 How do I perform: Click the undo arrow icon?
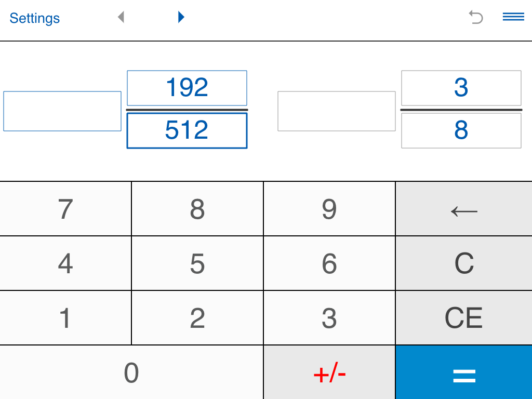coord(475,18)
